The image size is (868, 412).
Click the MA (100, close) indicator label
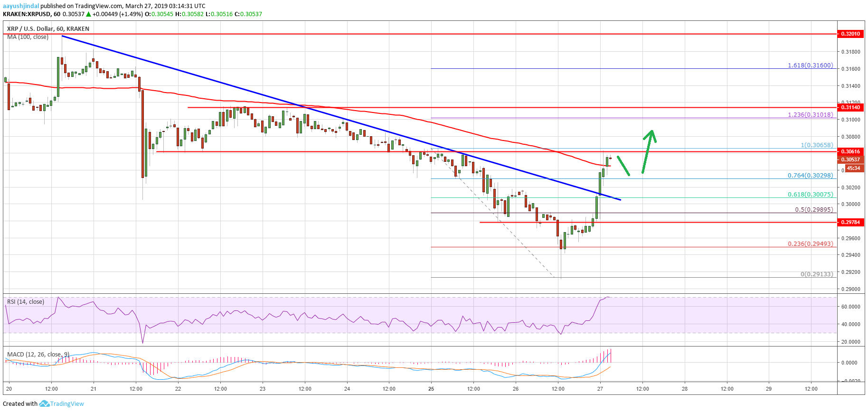point(28,37)
